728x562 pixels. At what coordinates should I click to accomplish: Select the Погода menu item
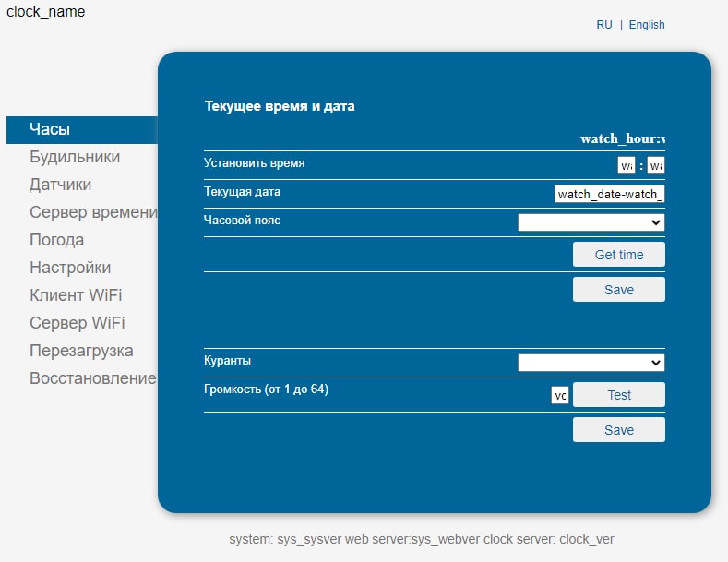click(x=56, y=240)
